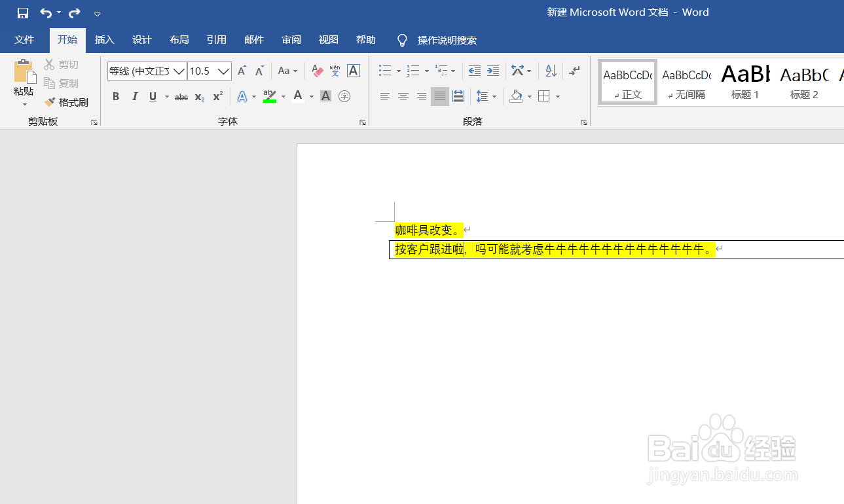
Task: Increase paragraph indent
Action: [493, 71]
